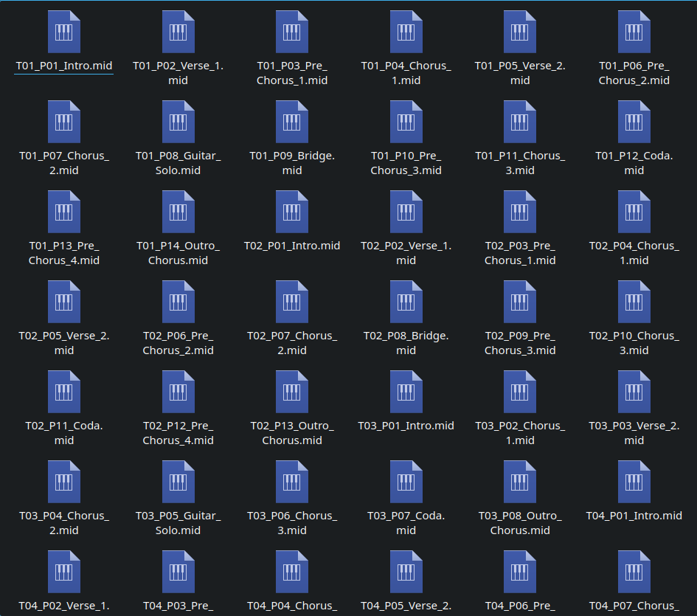Select the T01_P13_Pre_Chorus_4.mid filename text
Screen dimensions: 697x616
[64, 253]
